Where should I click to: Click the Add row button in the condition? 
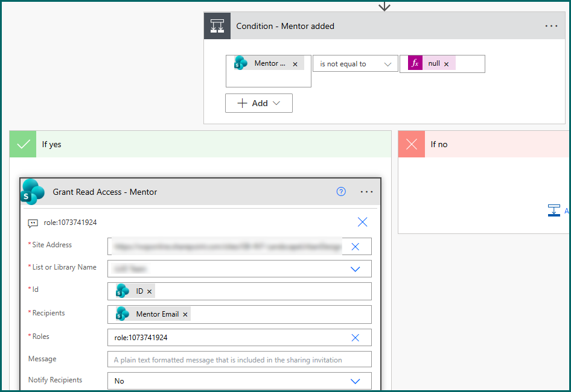click(x=258, y=103)
